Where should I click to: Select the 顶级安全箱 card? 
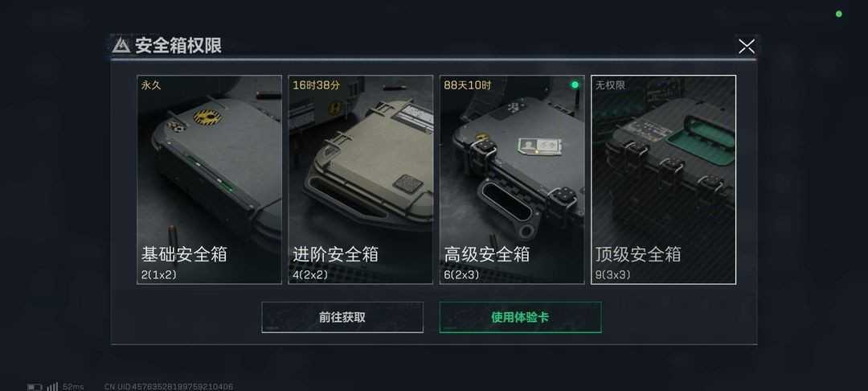[663, 179]
